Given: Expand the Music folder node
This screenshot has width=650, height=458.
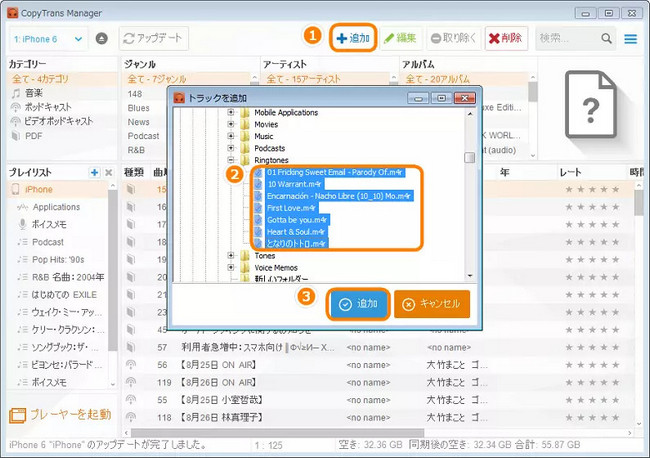Looking at the screenshot, I should [231, 136].
